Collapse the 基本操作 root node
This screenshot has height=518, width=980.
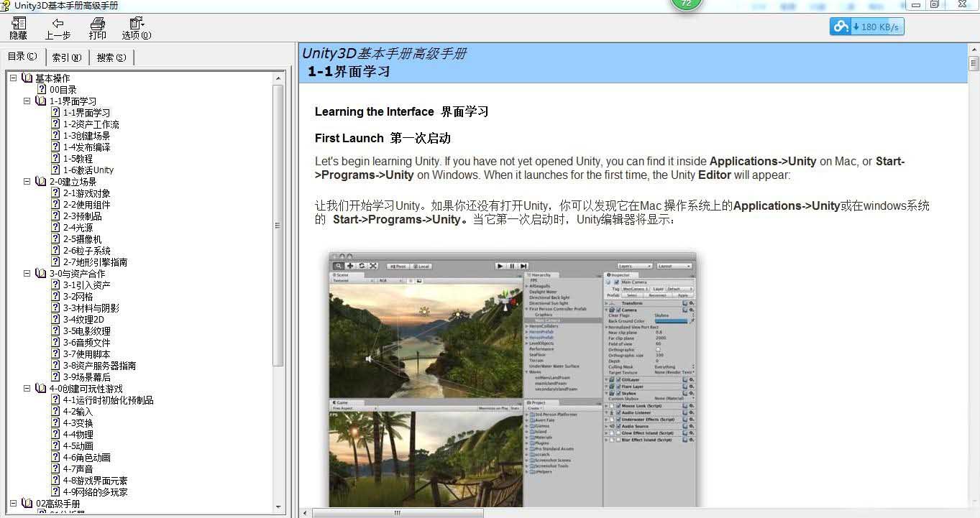[x=14, y=78]
